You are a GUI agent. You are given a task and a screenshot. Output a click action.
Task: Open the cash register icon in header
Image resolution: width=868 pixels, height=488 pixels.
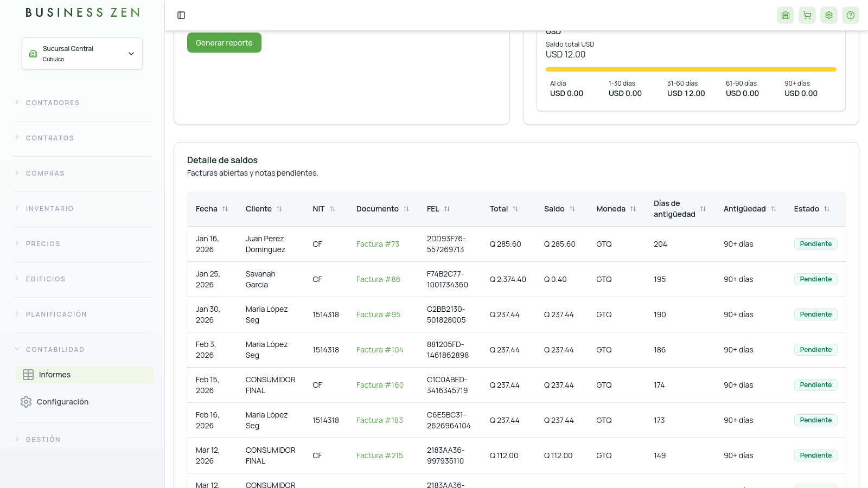(786, 15)
